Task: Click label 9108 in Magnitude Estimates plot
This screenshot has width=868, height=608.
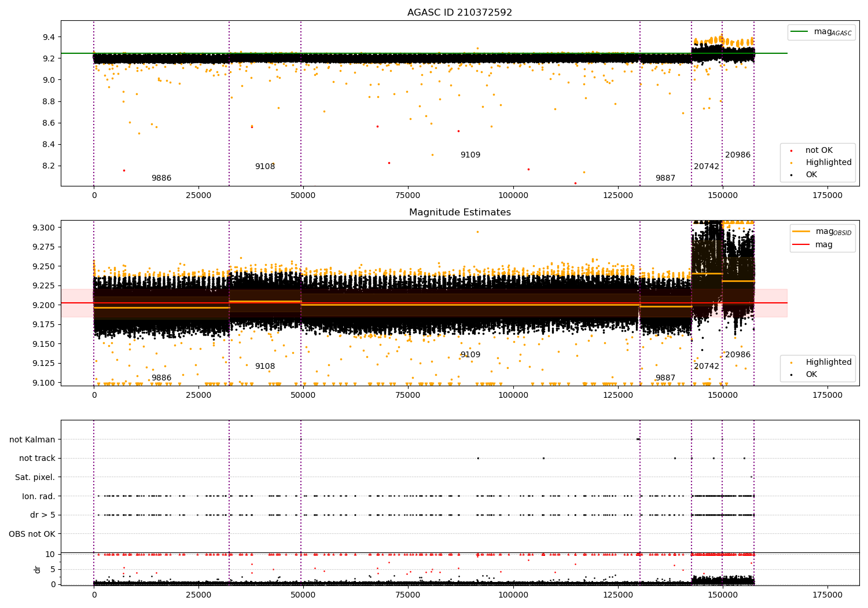Action: (265, 366)
